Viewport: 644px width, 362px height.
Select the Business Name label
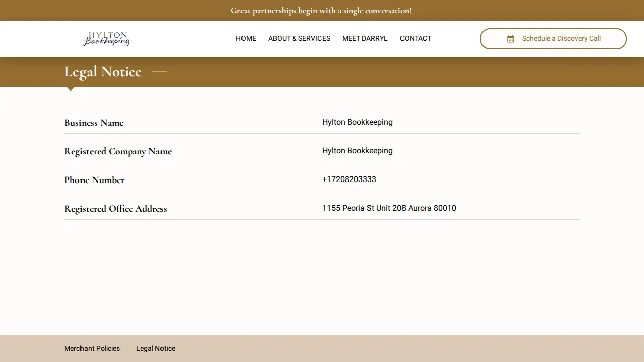point(94,123)
